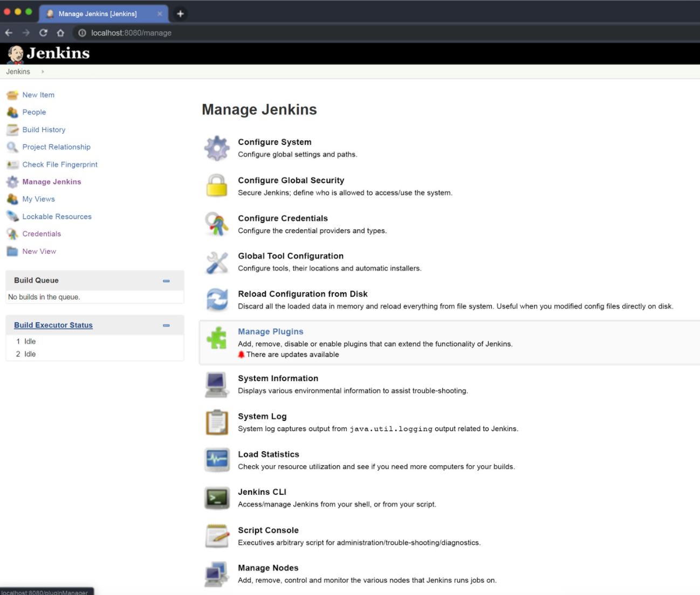Click the Jenkins CLI terminal icon
Screen dimensions: 700x595
tap(217, 498)
